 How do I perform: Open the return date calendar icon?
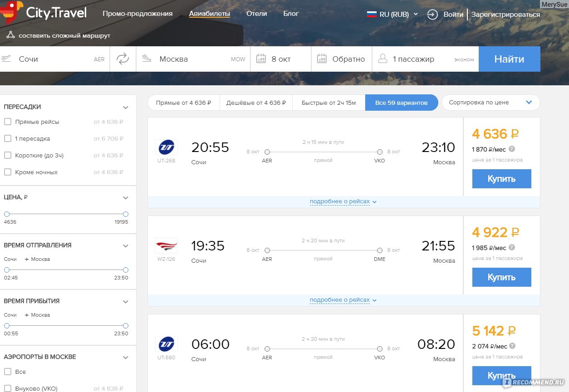pos(322,59)
